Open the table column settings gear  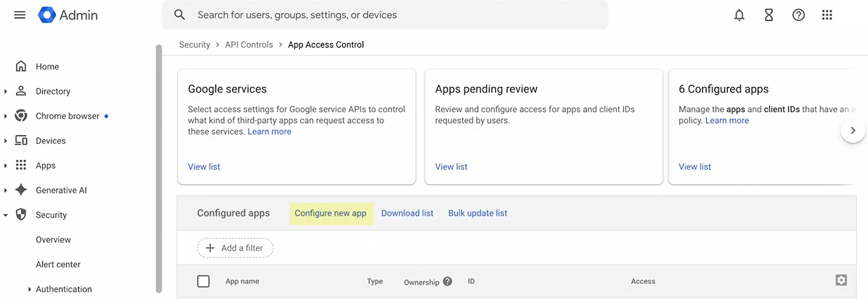pos(841,280)
